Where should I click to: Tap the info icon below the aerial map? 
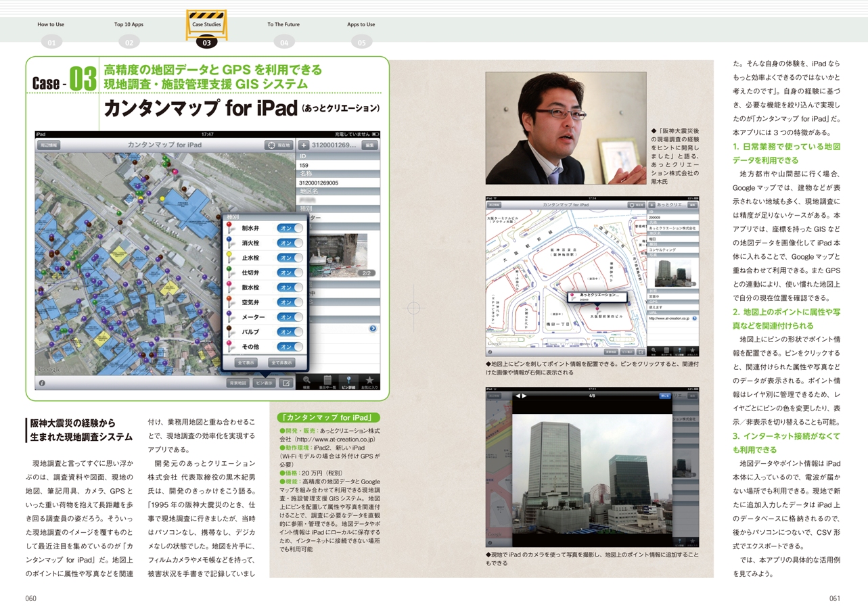42,383
